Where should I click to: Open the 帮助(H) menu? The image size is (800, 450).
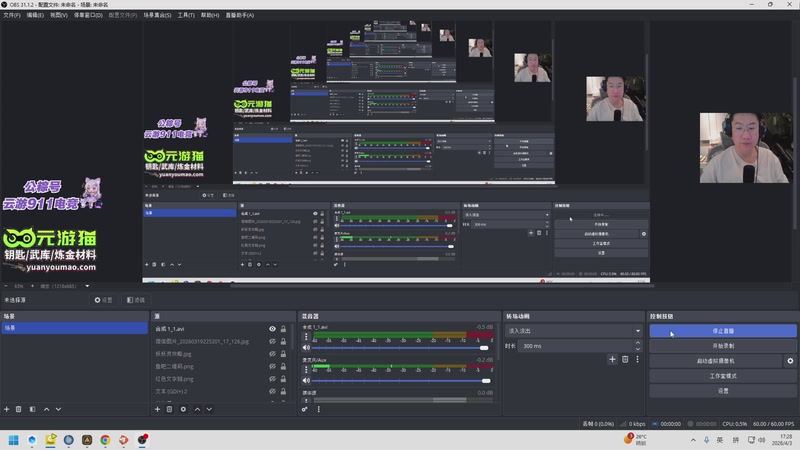(210, 15)
